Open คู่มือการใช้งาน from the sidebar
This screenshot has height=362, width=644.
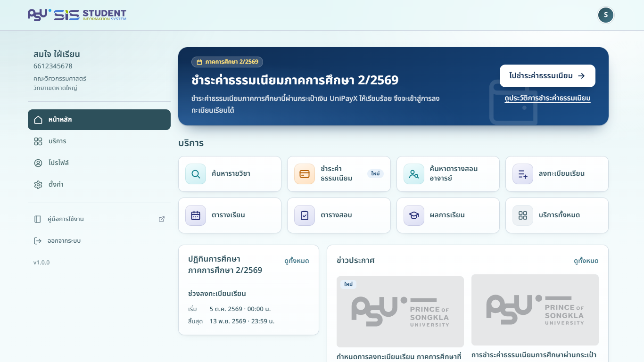pos(99,219)
